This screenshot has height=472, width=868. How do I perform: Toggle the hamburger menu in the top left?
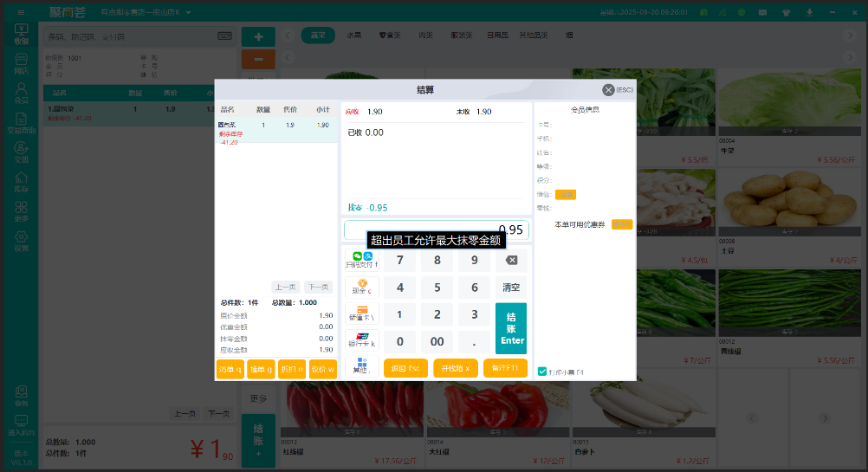pos(21,12)
